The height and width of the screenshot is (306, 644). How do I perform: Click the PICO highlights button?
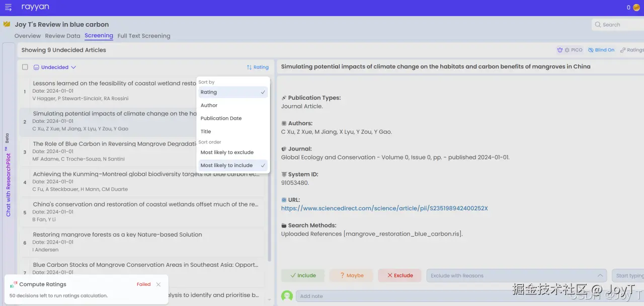coord(570,50)
